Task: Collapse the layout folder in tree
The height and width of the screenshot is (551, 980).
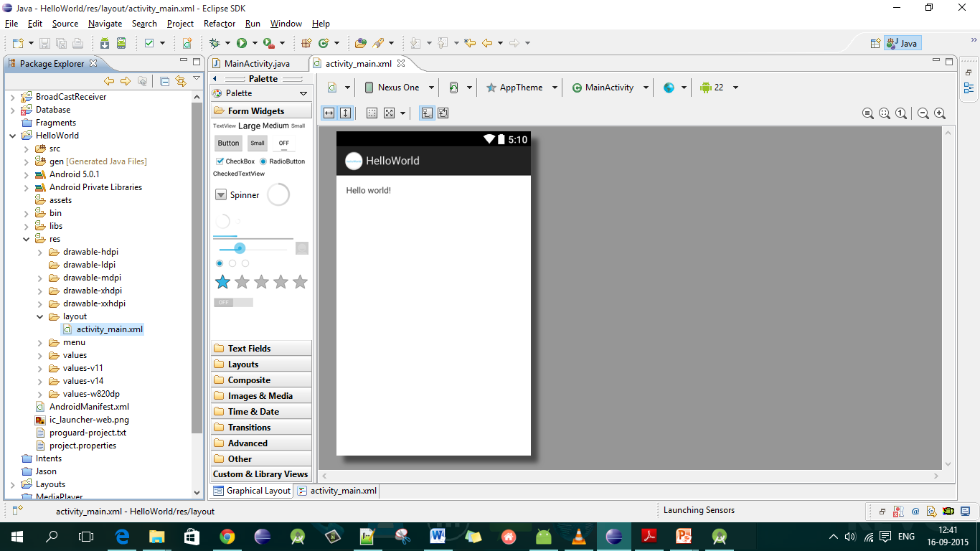Action: coord(40,316)
